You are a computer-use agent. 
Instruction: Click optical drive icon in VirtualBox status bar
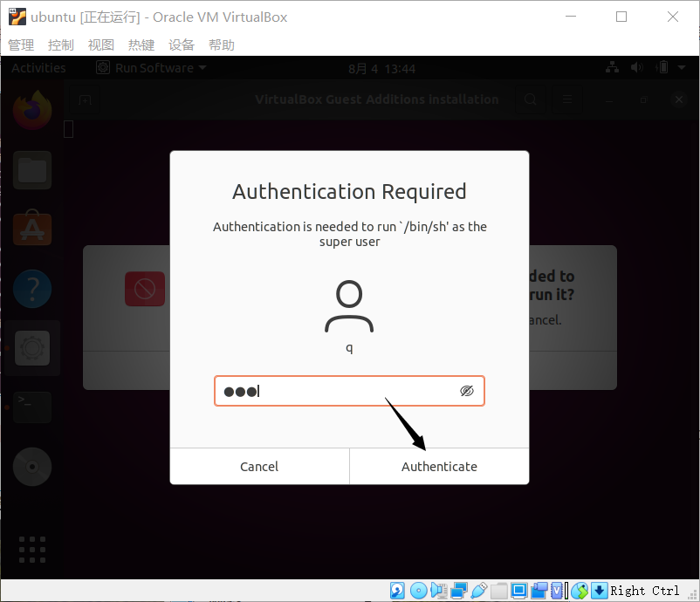[x=418, y=591]
